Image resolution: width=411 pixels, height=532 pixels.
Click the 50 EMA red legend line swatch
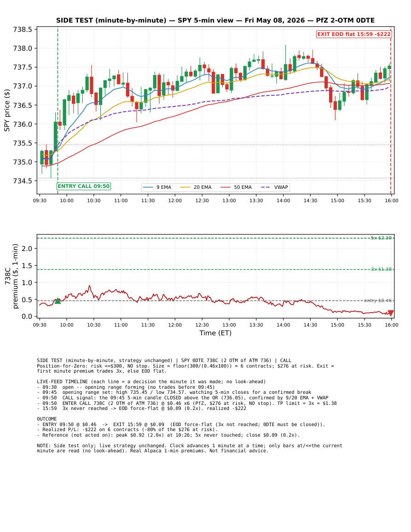(x=226, y=187)
